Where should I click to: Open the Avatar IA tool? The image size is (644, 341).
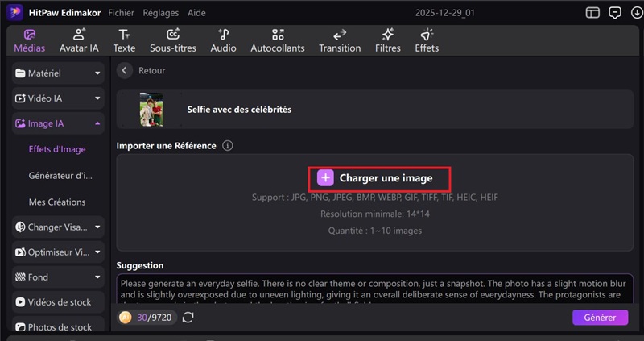pyautogui.click(x=79, y=40)
